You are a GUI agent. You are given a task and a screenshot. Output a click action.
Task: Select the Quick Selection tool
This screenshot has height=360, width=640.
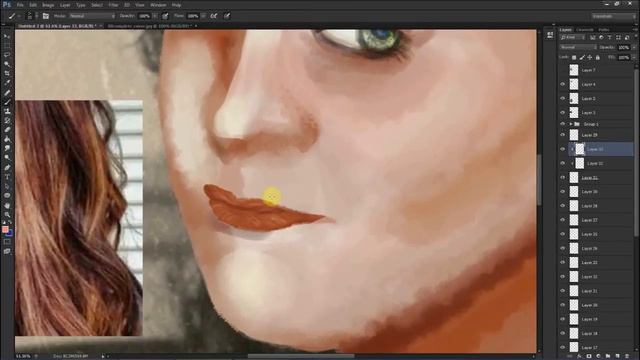coord(7,64)
